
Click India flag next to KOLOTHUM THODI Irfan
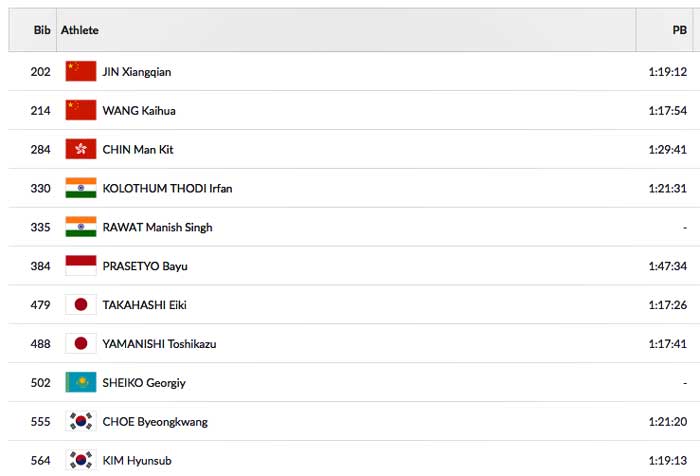[80, 188]
